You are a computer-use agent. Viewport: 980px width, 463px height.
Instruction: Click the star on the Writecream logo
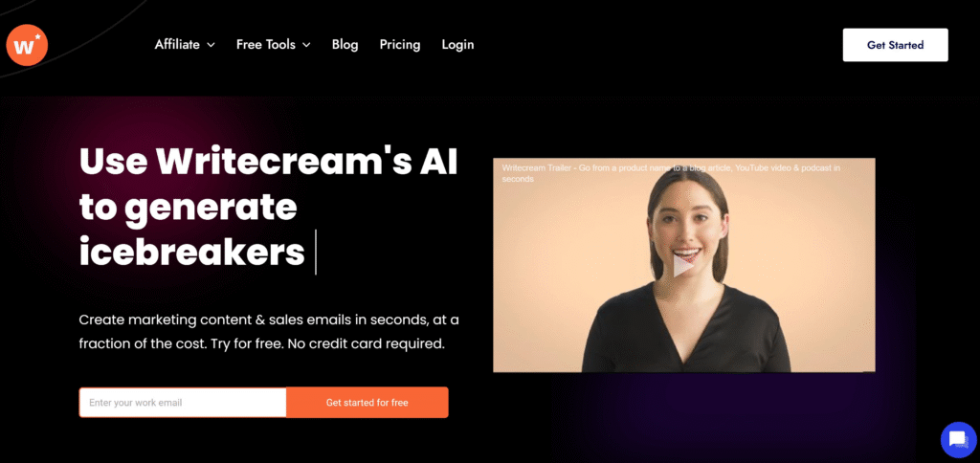pos(37,37)
